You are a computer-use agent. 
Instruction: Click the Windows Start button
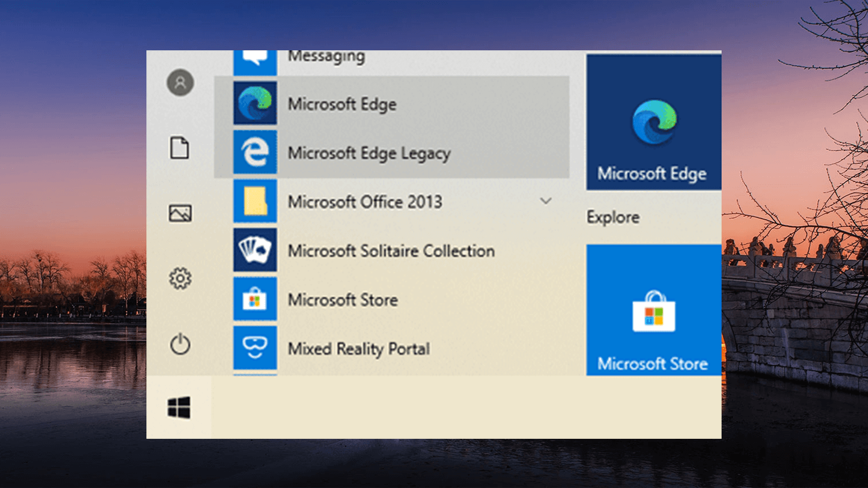[x=179, y=408]
